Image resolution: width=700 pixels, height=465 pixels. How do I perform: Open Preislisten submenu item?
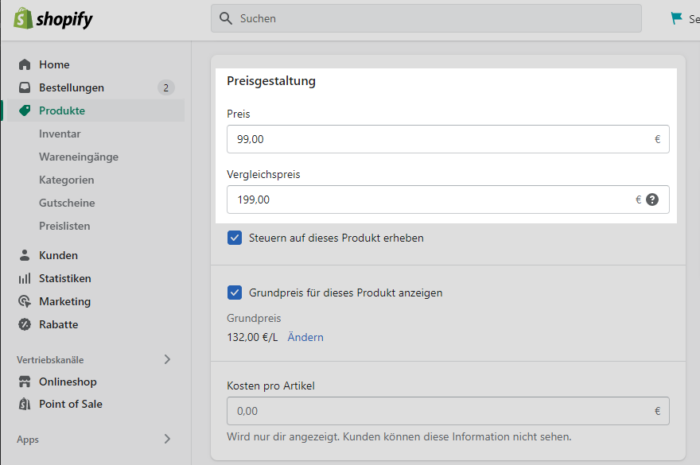pos(64,226)
